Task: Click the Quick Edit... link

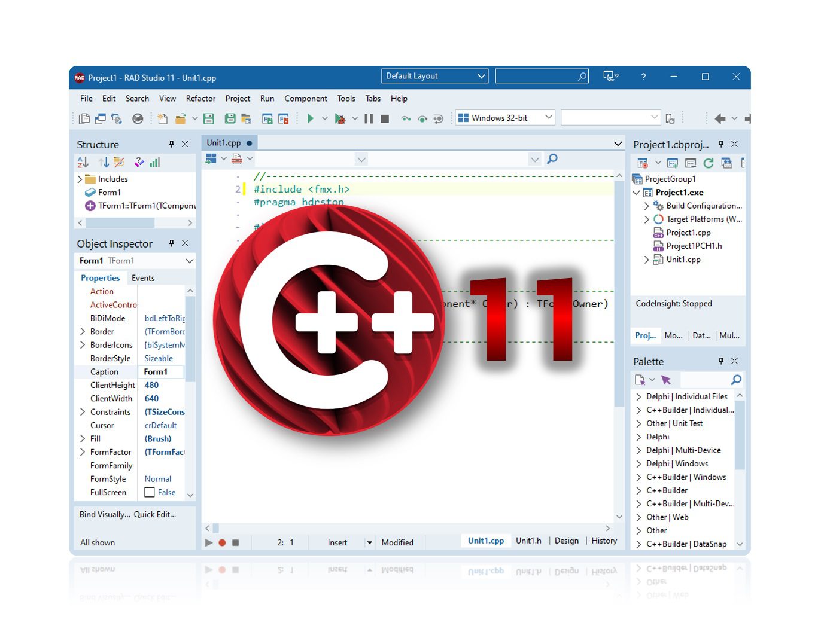Action: (155, 514)
